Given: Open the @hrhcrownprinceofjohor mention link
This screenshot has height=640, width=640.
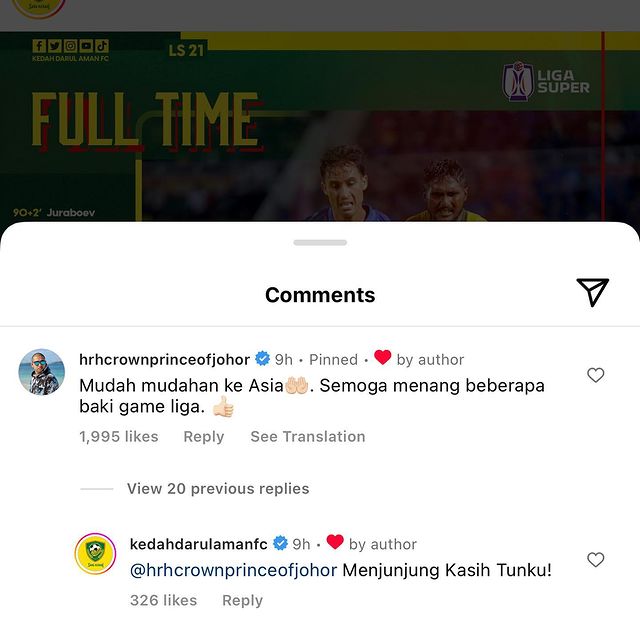Looking at the screenshot, I should point(233,570).
